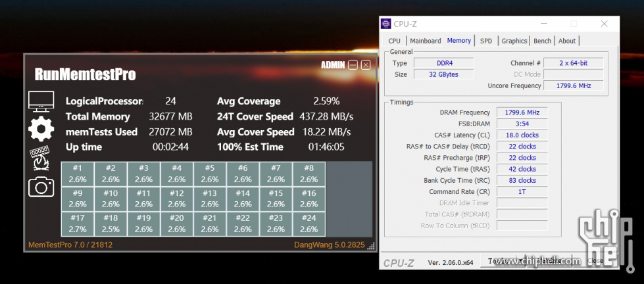This screenshot has height=284, width=644.
Task: Click the tRCD delay value field
Action: coord(522,146)
